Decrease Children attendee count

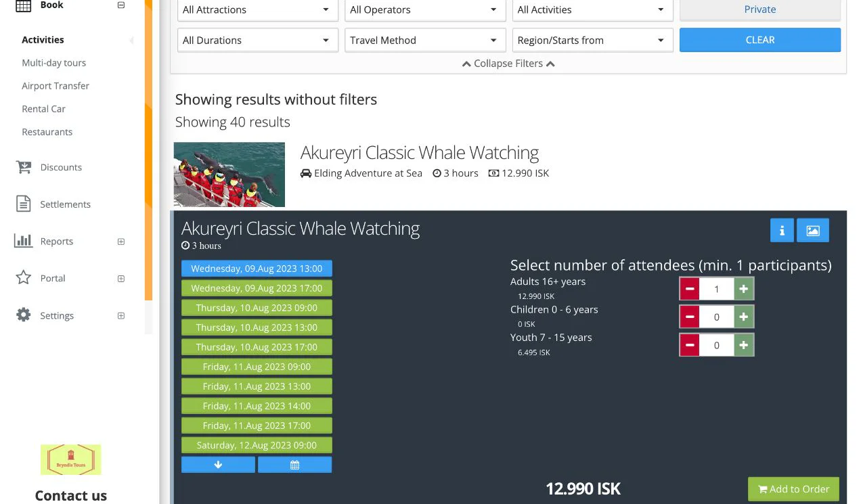point(690,317)
